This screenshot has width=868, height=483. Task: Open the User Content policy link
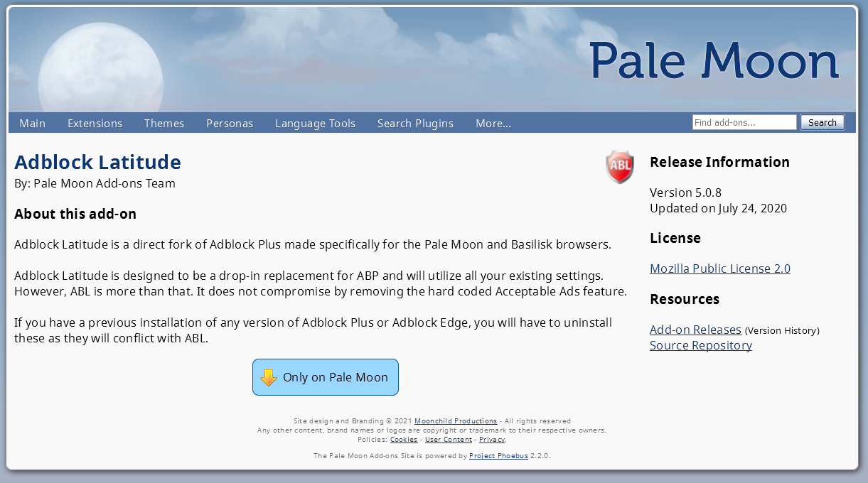[x=449, y=440]
